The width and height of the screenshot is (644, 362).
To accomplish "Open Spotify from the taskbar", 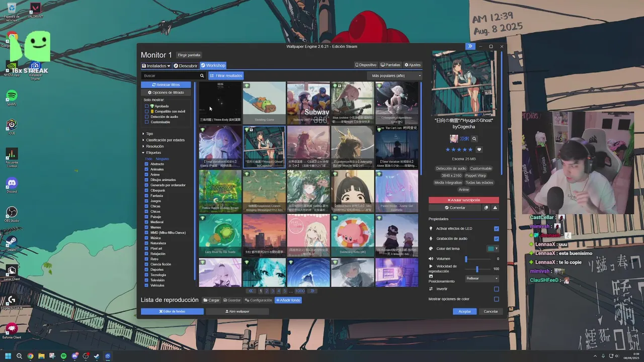I will point(63,356).
